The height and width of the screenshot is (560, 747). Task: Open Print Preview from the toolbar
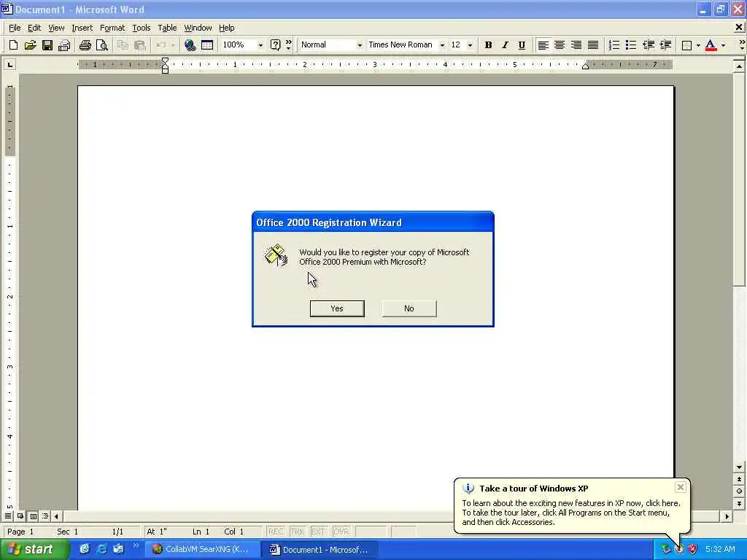[x=102, y=45]
